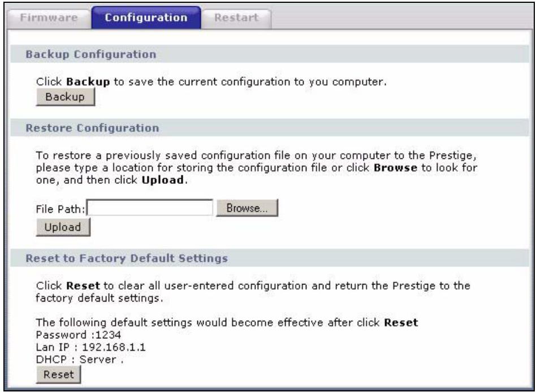Click the Upload button
Viewport: 536px width, 392px height.
pos(63,227)
